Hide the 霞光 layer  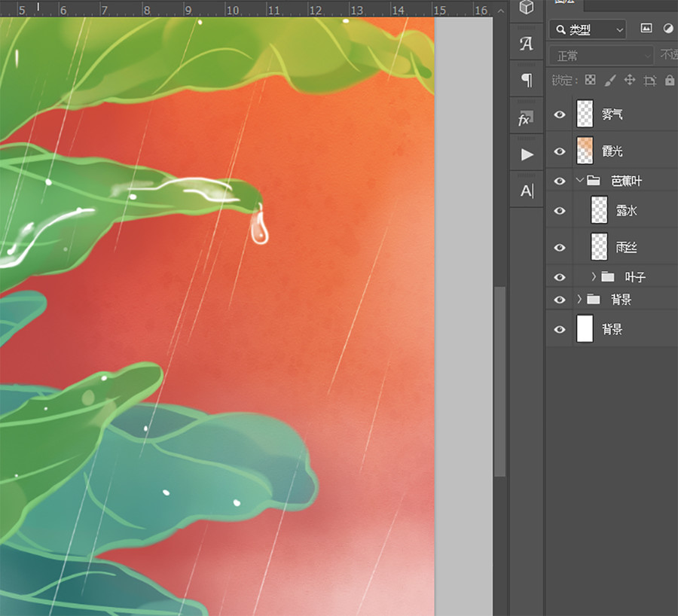tap(560, 151)
